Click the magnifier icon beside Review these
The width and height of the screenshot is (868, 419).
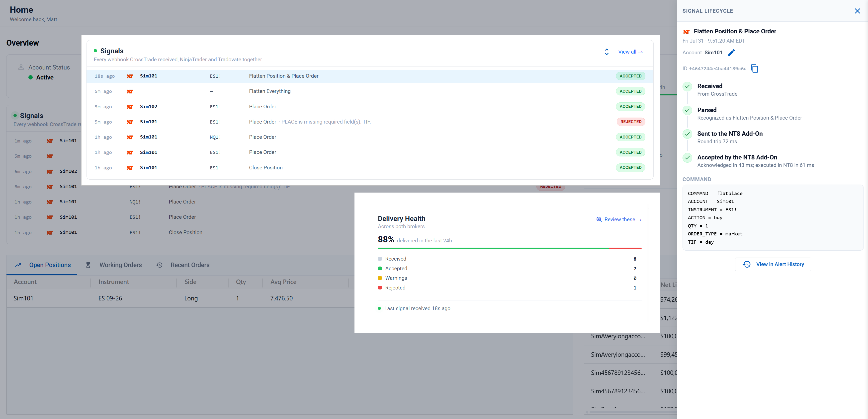click(599, 219)
